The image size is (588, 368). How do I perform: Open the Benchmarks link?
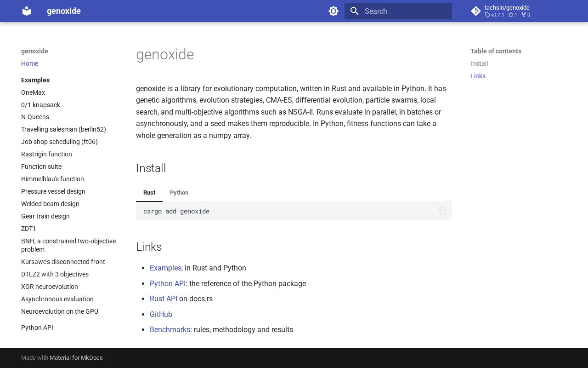(170, 329)
